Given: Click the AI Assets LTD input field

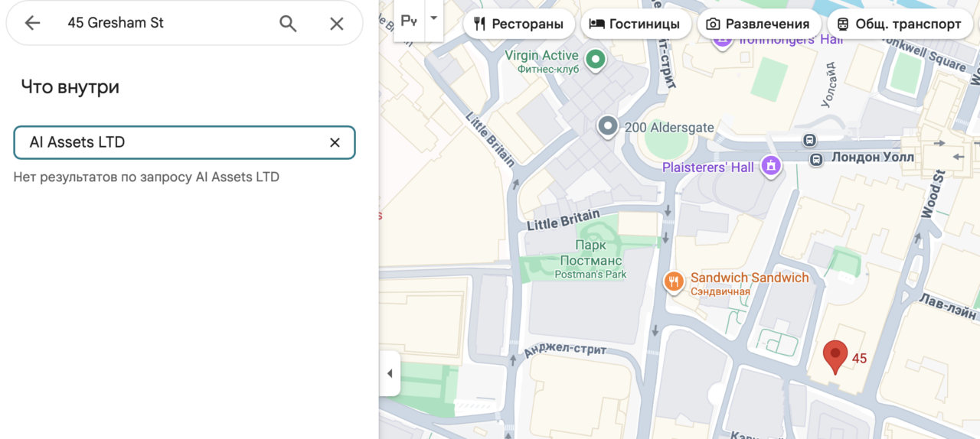Looking at the screenshot, I should click(168, 142).
